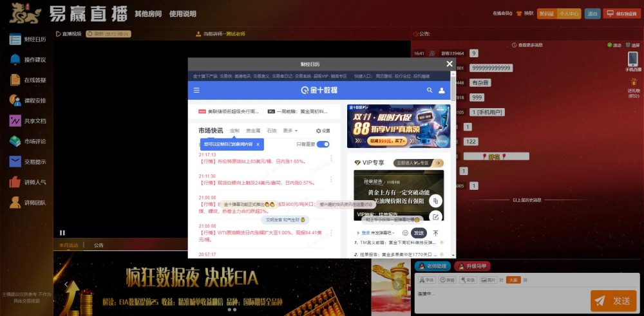The image size is (644, 316).
Task: Open 设置 gear in 市场快讯
Action: tap(323, 131)
